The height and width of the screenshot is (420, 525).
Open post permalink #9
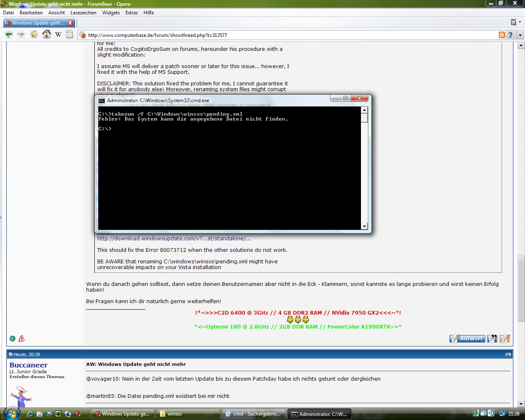point(508,354)
